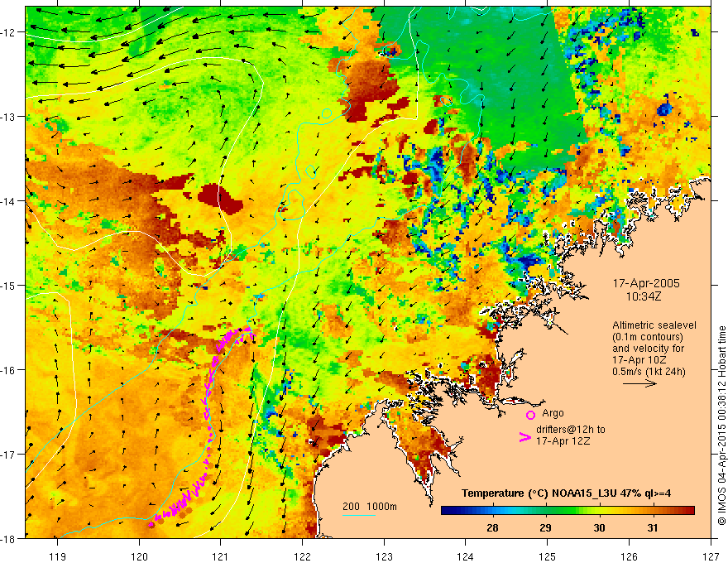Click latitude axis label -18
Viewport: 728px width, 563px height.
coord(8,538)
